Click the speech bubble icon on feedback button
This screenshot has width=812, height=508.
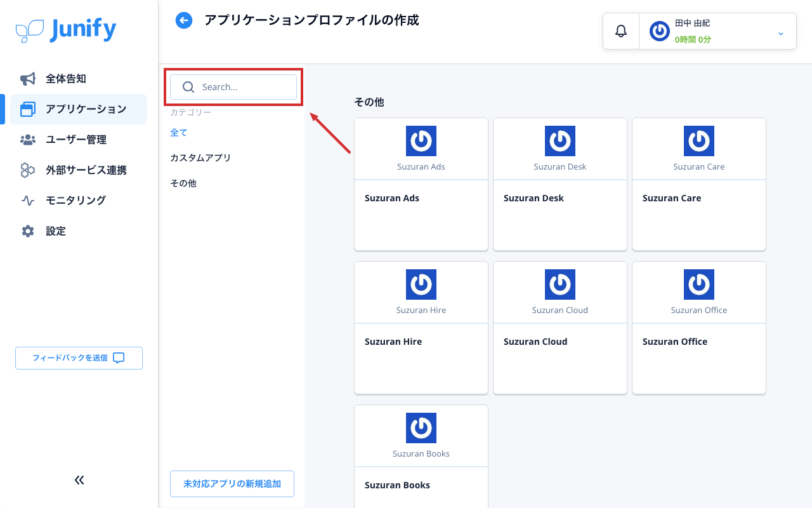coord(119,358)
